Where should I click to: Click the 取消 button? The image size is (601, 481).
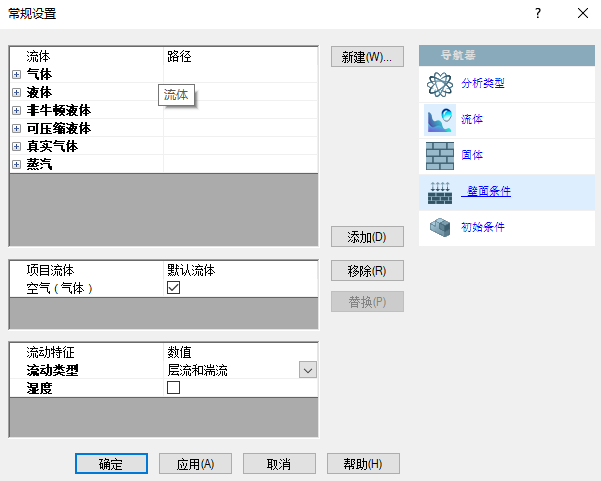click(x=279, y=464)
